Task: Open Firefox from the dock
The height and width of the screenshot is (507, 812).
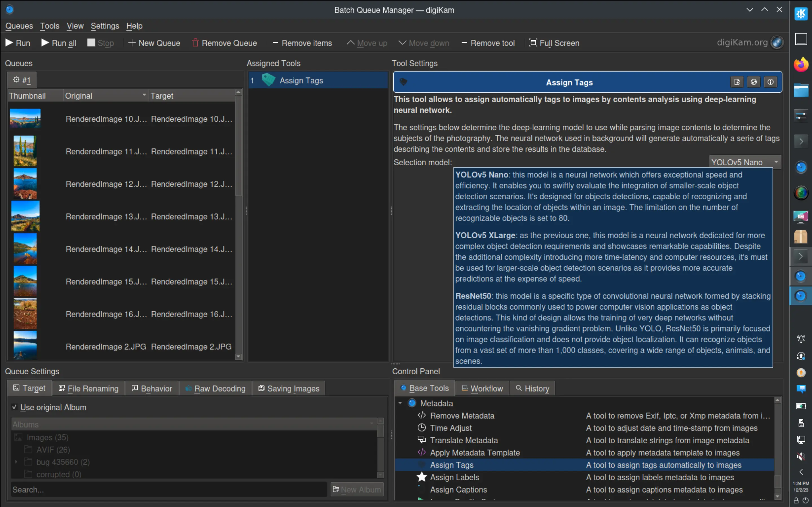Action: 801,64
